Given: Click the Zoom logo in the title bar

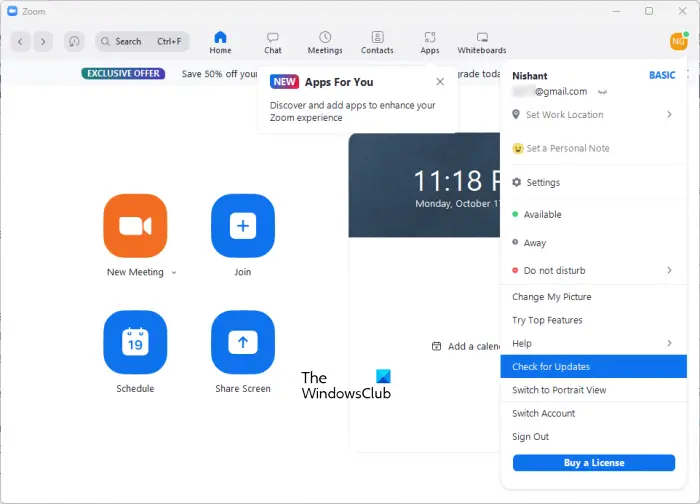Looking at the screenshot, I should [12, 11].
